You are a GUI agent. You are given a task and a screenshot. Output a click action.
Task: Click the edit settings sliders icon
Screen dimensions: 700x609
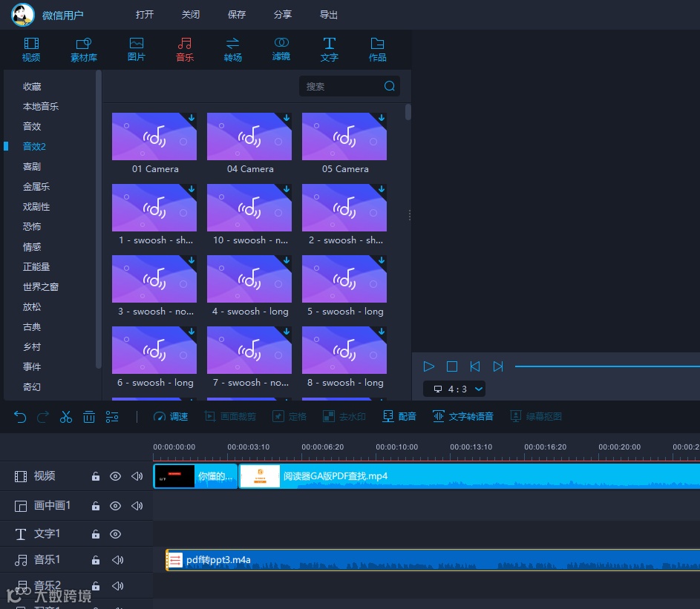112,417
